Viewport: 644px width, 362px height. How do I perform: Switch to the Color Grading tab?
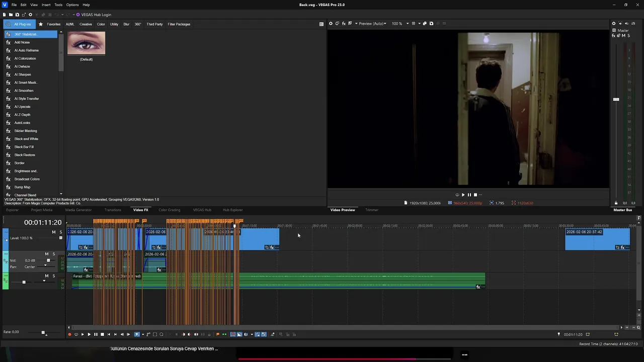pyautogui.click(x=170, y=210)
